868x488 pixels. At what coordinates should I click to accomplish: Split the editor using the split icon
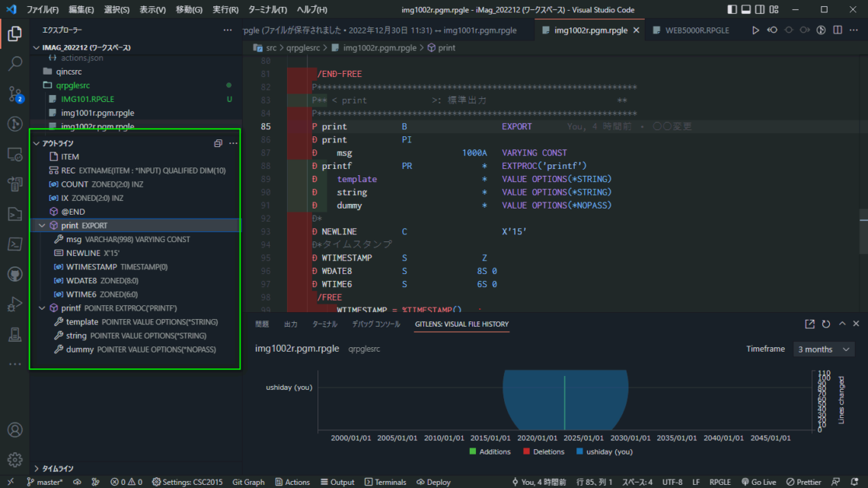(838, 30)
